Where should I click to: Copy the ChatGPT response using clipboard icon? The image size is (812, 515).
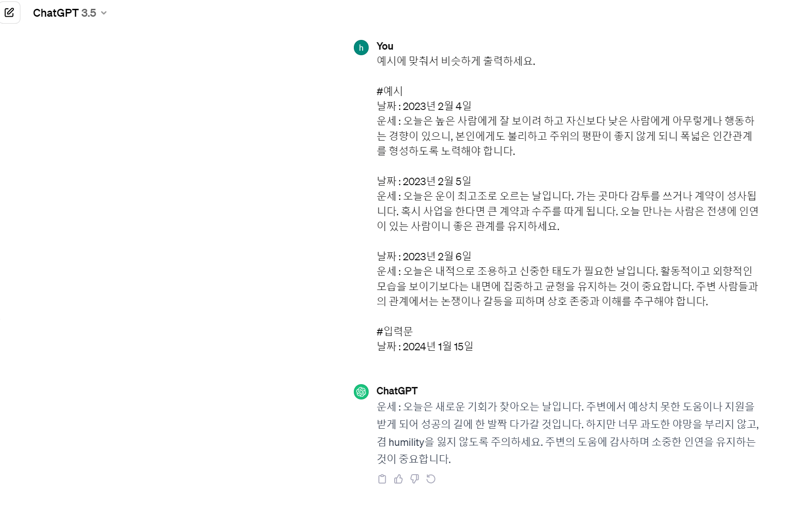pos(382,479)
